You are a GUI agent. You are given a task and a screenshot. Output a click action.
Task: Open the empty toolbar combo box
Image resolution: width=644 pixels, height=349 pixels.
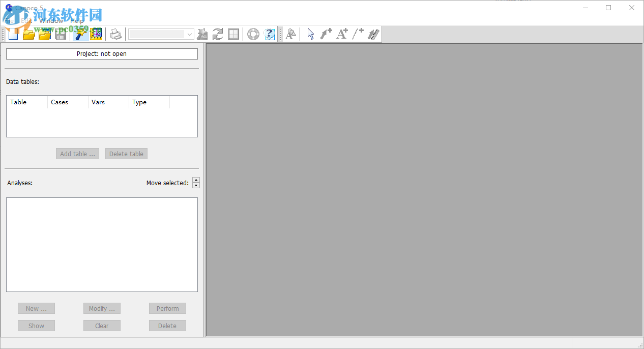[161, 34]
